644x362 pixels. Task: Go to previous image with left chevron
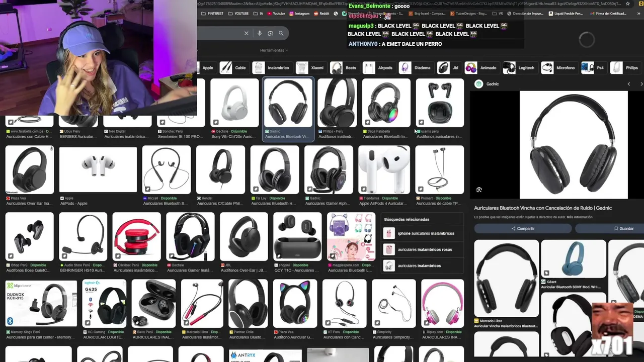628,84
